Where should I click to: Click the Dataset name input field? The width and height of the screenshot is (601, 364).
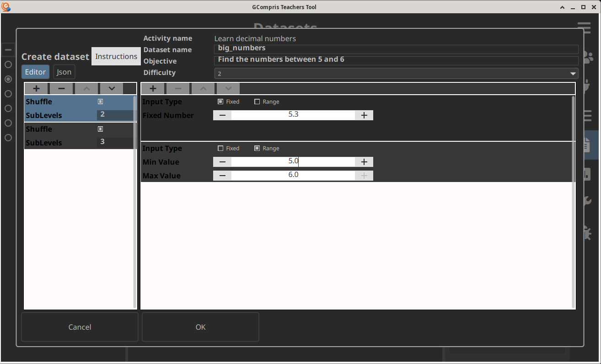click(x=396, y=49)
